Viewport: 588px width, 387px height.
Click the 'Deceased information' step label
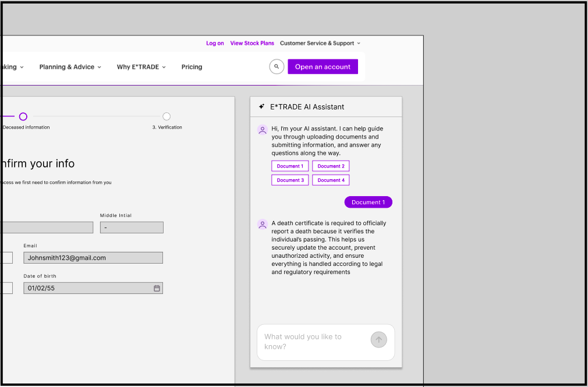[x=26, y=127]
